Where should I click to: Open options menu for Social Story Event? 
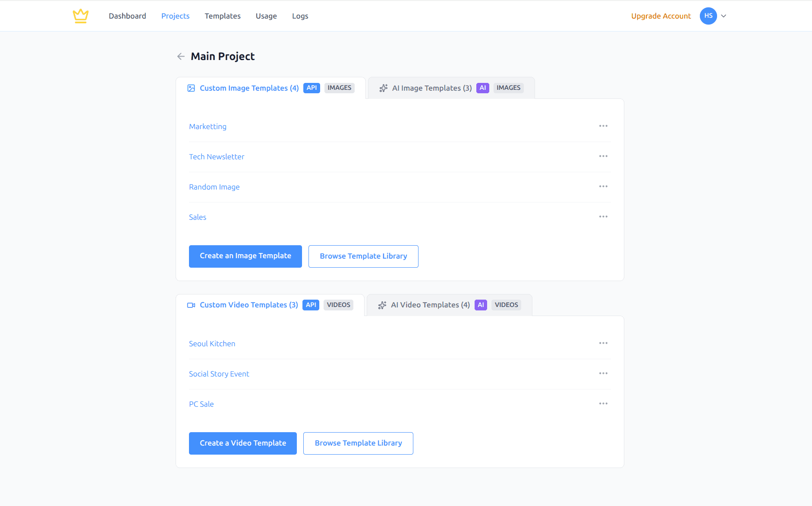pyautogui.click(x=603, y=373)
